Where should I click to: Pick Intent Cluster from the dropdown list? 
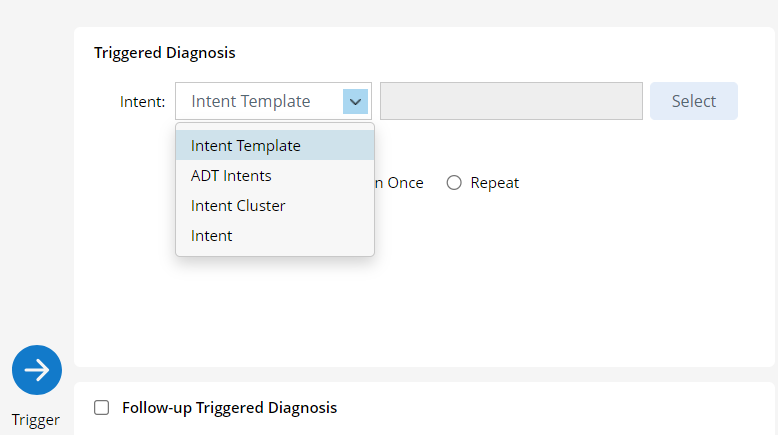238,206
